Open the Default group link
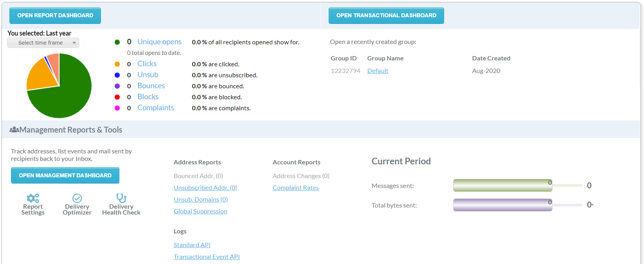This screenshot has height=264, width=644. point(378,71)
